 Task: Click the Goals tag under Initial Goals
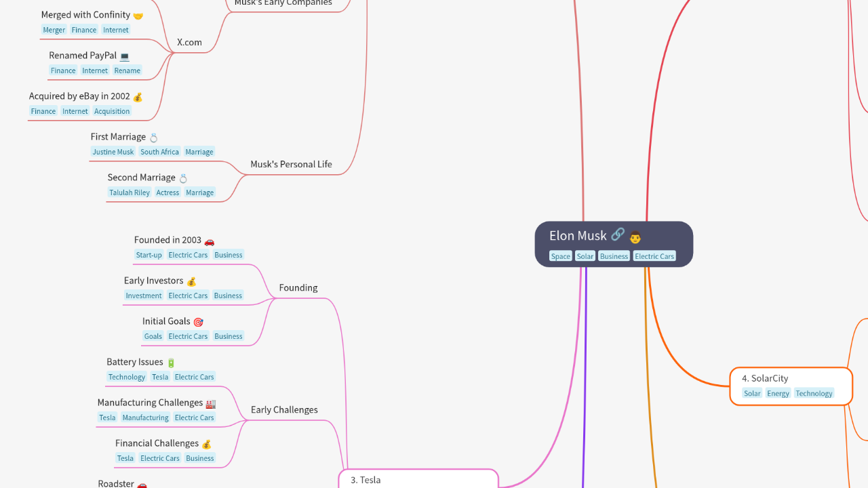pyautogui.click(x=153, y=336)
